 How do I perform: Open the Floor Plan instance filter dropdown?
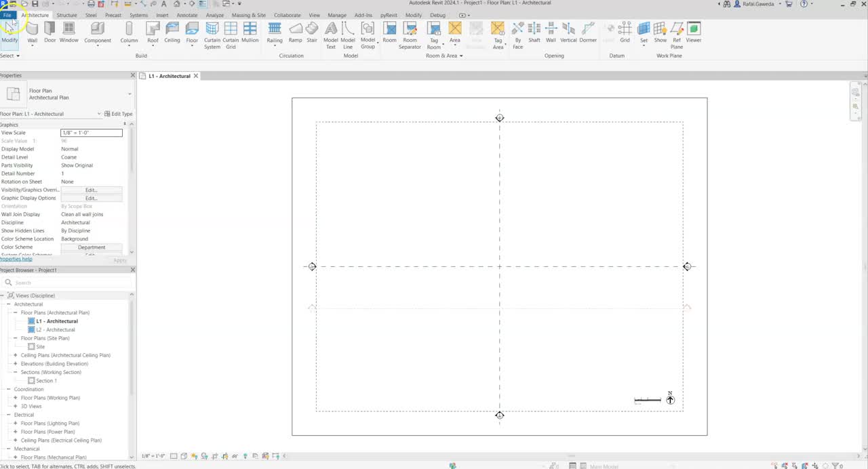(99, 114)
